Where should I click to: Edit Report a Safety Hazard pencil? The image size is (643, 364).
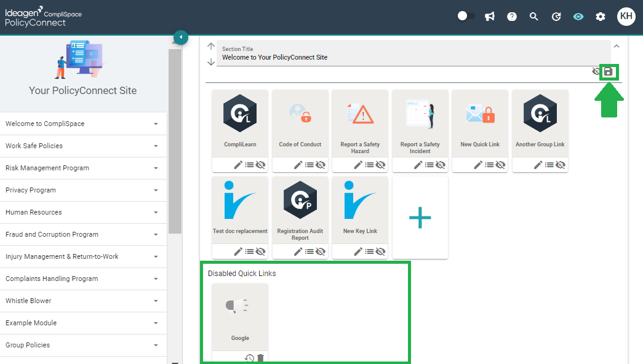[x=358, y=165]
